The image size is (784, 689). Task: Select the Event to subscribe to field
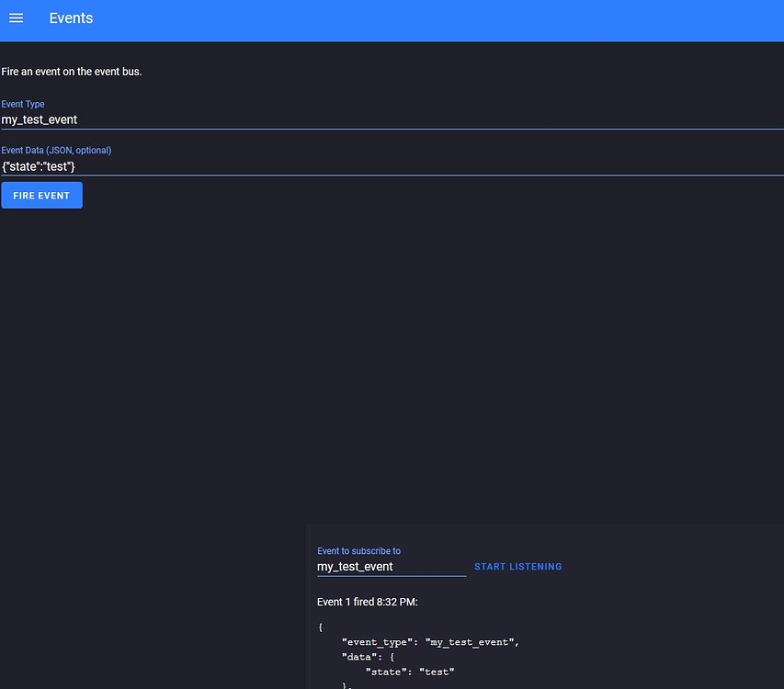(391, 566)
